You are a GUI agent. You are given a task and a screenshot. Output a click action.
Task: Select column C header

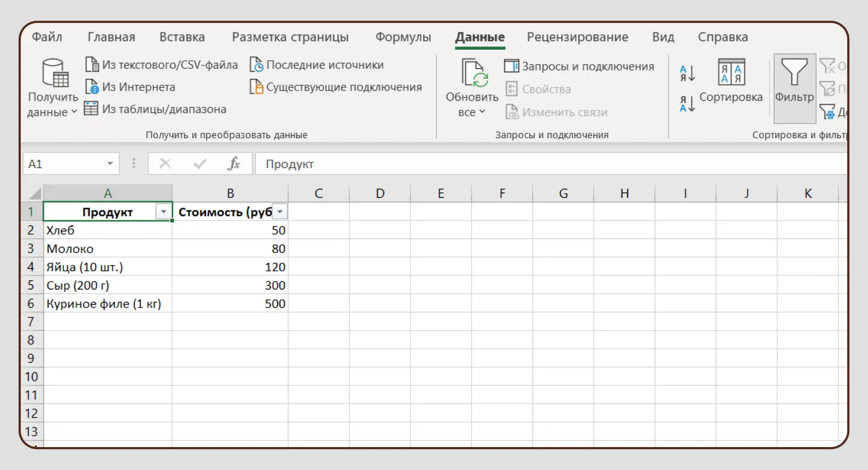click(x=319, y=193)
